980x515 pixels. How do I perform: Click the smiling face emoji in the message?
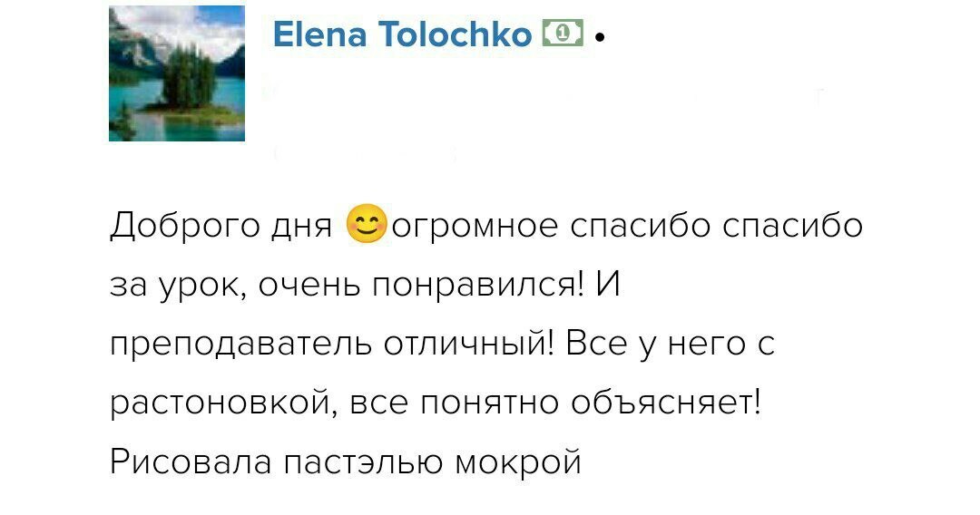tap(367, 224)
